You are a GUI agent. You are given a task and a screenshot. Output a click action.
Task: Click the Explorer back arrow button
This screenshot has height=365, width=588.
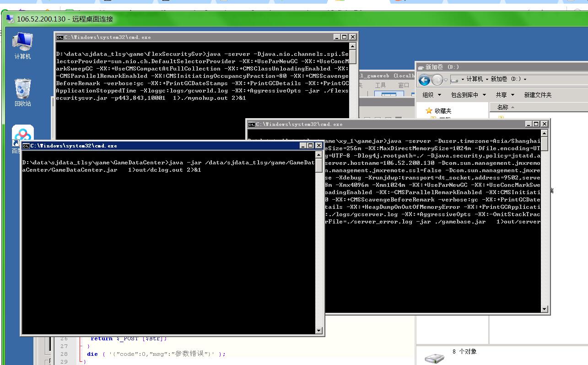(424, 80)
